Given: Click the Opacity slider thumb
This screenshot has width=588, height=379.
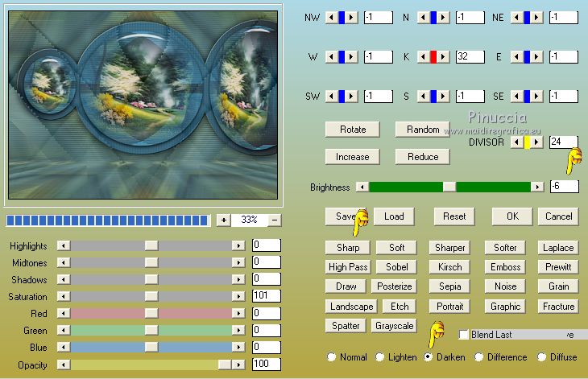Looking at the screenshot, I should coord(225,365).
